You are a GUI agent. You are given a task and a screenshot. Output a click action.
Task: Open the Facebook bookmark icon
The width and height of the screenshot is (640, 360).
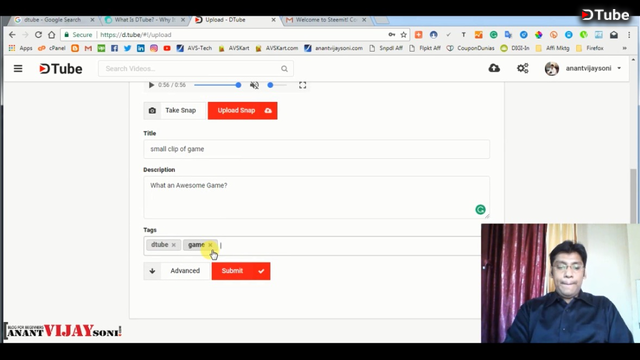(114, 48)
